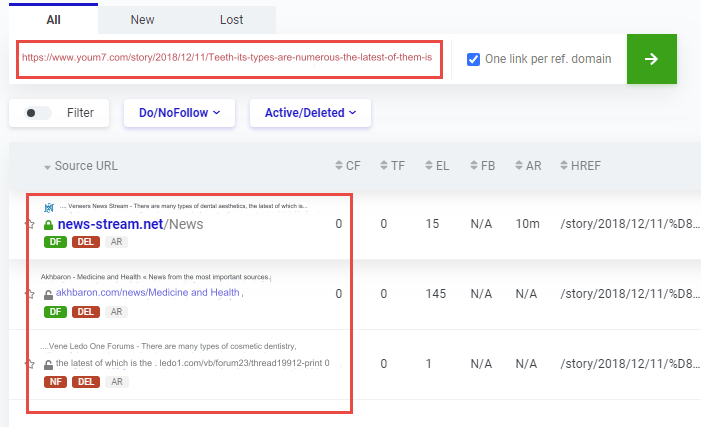Click DEL badge under ledo1.com row
The height and width of the screenshot is (427, 701).
click(x=86, y=382)
